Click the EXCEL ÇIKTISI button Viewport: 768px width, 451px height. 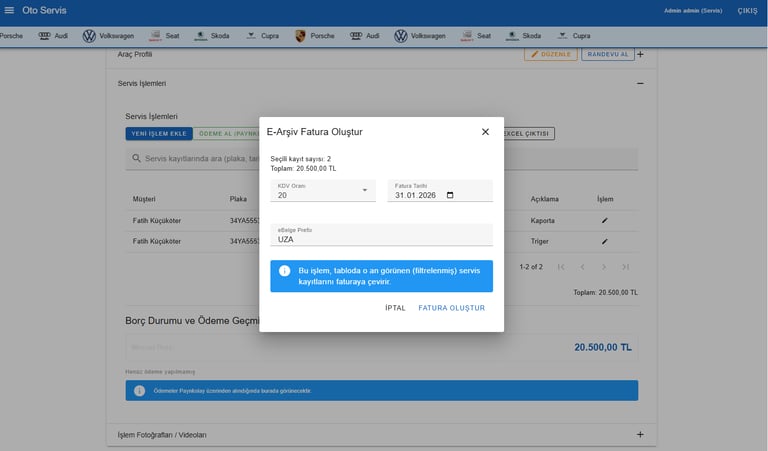pos(529,134)
